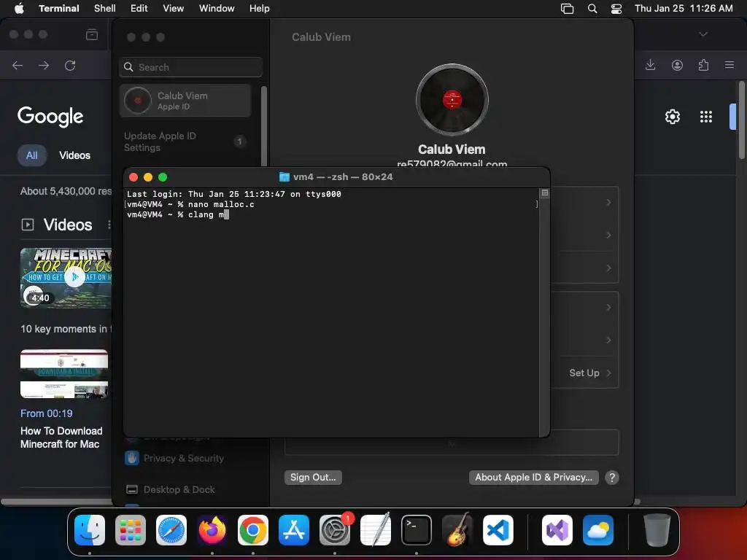
Task: Open the App Store dock icon
Action: [x=294, y=530]
